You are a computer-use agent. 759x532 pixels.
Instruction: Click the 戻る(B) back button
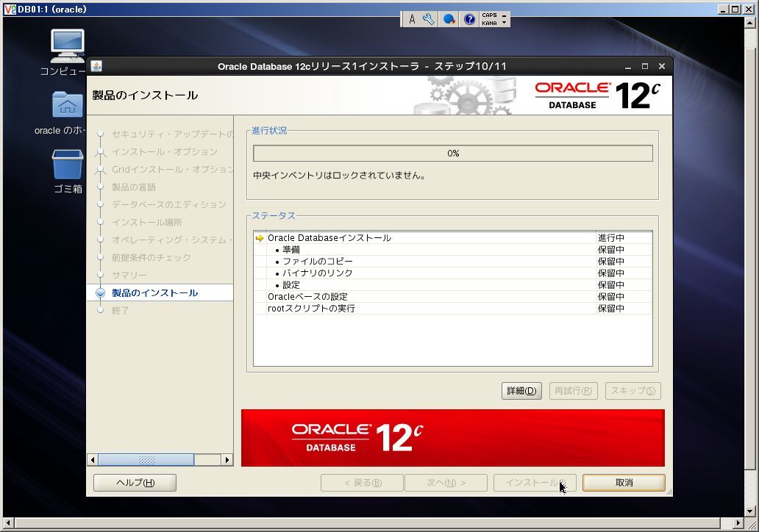362,483
